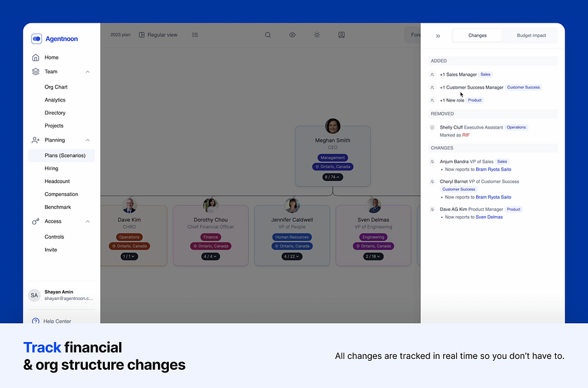Open Invite under Access
The height and width of the screenshot is (388, 588).
[50, 250]
